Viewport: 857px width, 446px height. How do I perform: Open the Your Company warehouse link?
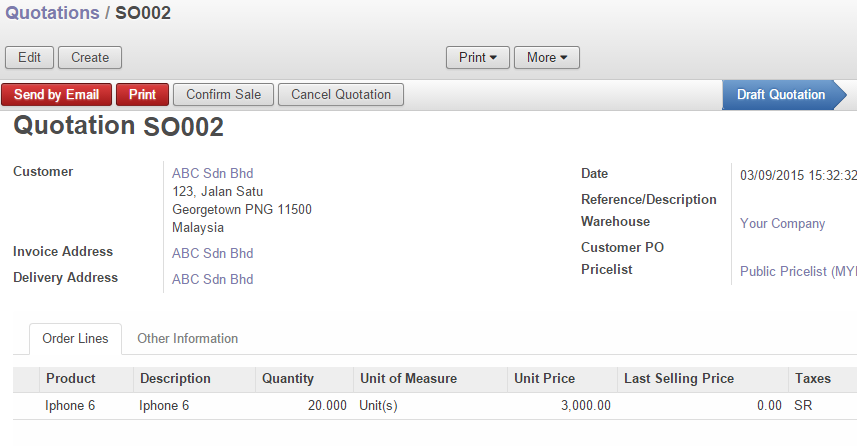pos(782,224)
